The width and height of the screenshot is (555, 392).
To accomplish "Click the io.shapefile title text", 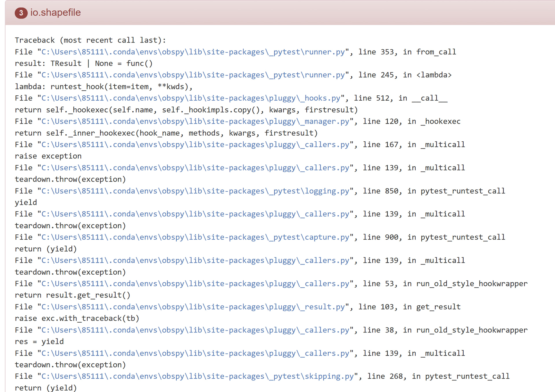I will (x=55, y=13).
